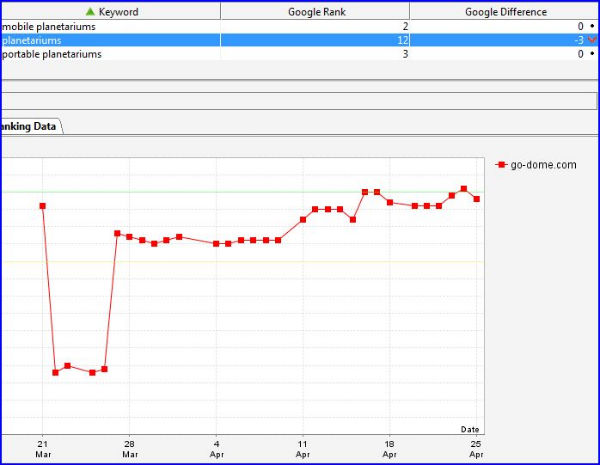Sort by the Google Difference column header

tap(505, 11)
